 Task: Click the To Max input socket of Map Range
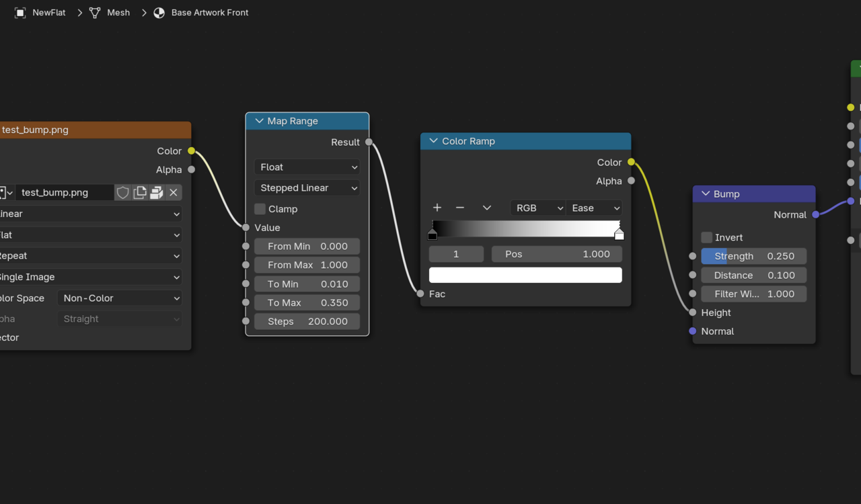[x=246, y=303]
